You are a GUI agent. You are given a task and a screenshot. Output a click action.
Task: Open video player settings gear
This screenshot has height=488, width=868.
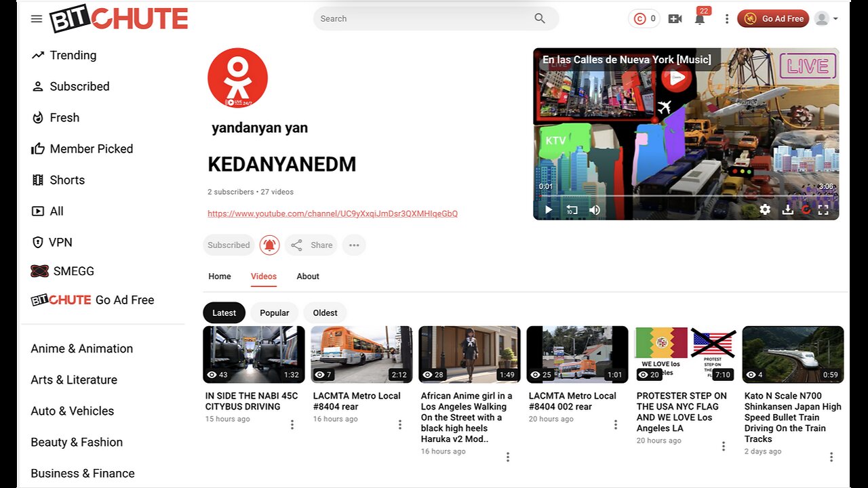click(765, 210)
